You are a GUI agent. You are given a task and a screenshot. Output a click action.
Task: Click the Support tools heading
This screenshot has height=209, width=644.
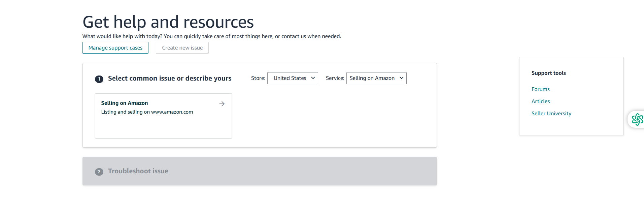[549, 73]
